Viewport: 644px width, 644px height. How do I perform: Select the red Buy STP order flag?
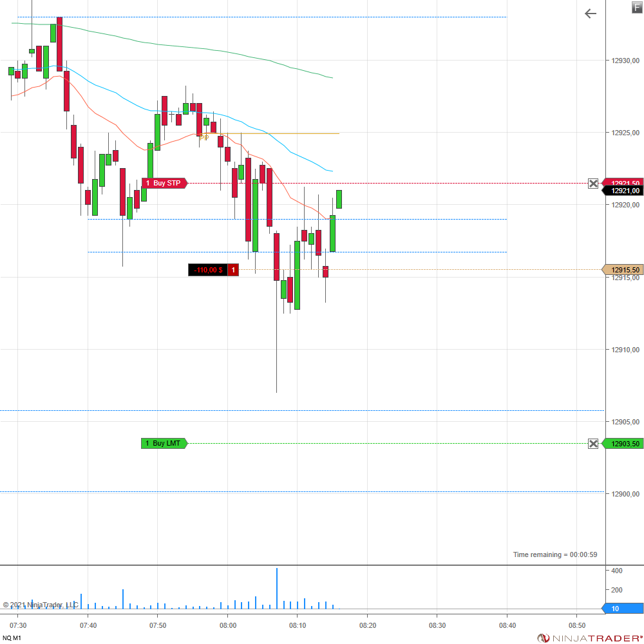click(x=165, y=184)
